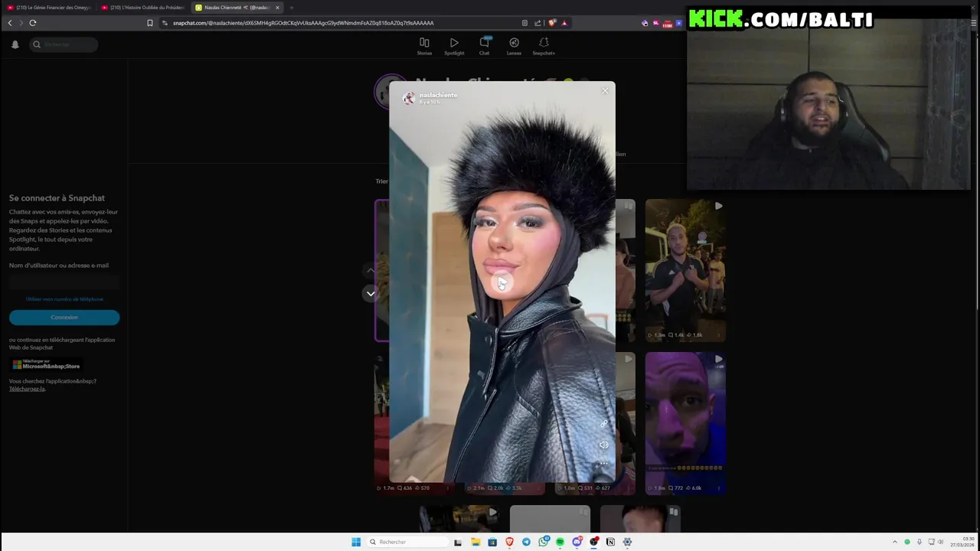
Task: Open Telegram from taskbar
Action: click(x=526, y=542)
